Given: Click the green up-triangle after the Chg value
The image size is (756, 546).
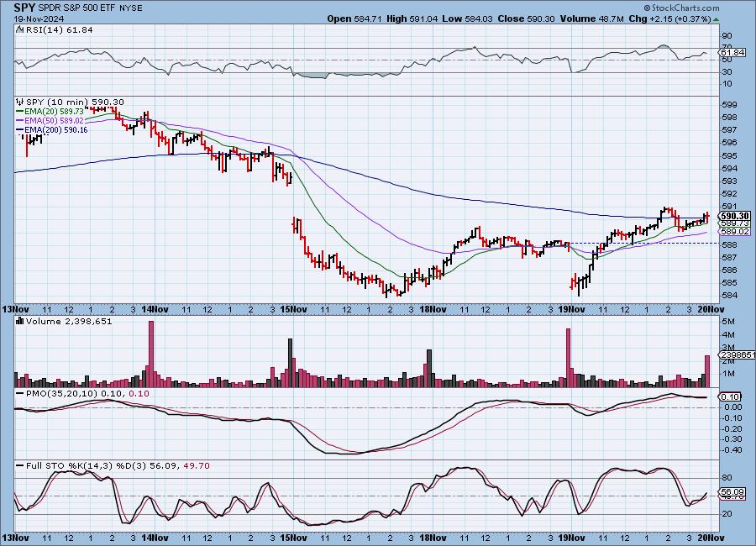Looking at the screenshot, I should coord(716,19).
